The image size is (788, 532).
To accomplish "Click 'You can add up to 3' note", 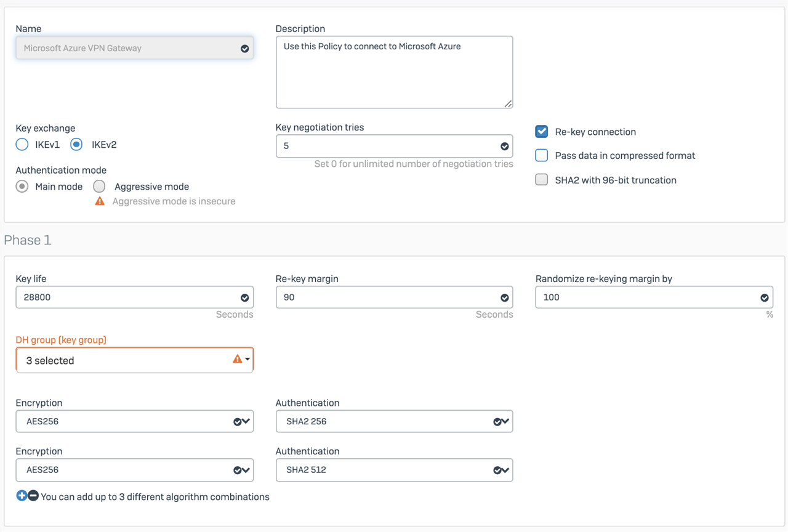I will 155,496.
